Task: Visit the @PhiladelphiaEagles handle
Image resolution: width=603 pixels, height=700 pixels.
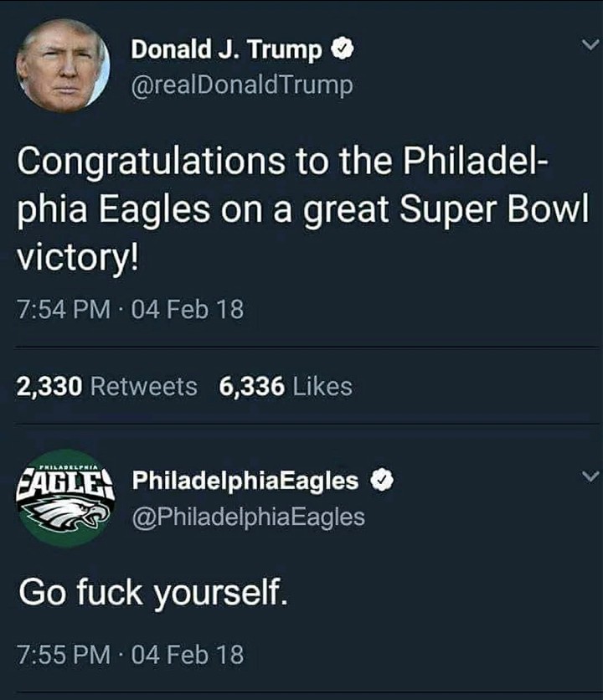Action: (x=249, y=516)
